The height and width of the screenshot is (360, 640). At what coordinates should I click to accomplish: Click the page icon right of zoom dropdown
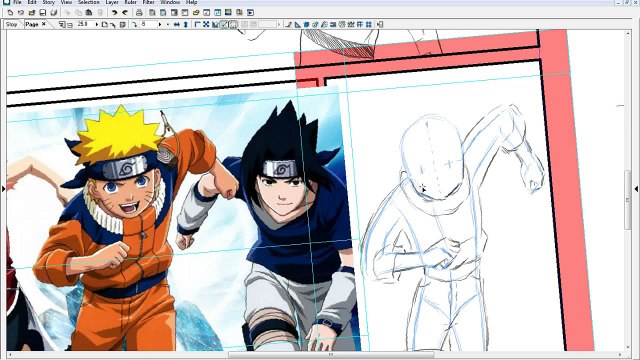pyautogui.click(x=104, y=24)
